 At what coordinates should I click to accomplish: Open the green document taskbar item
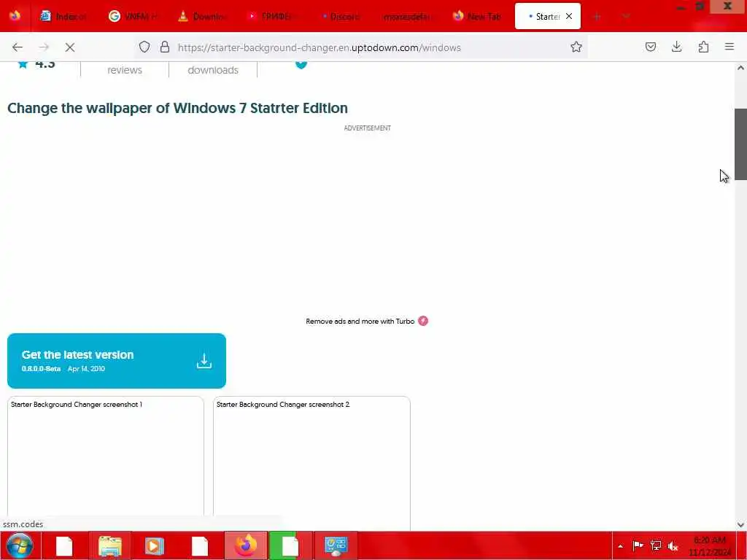click(290, 545)
